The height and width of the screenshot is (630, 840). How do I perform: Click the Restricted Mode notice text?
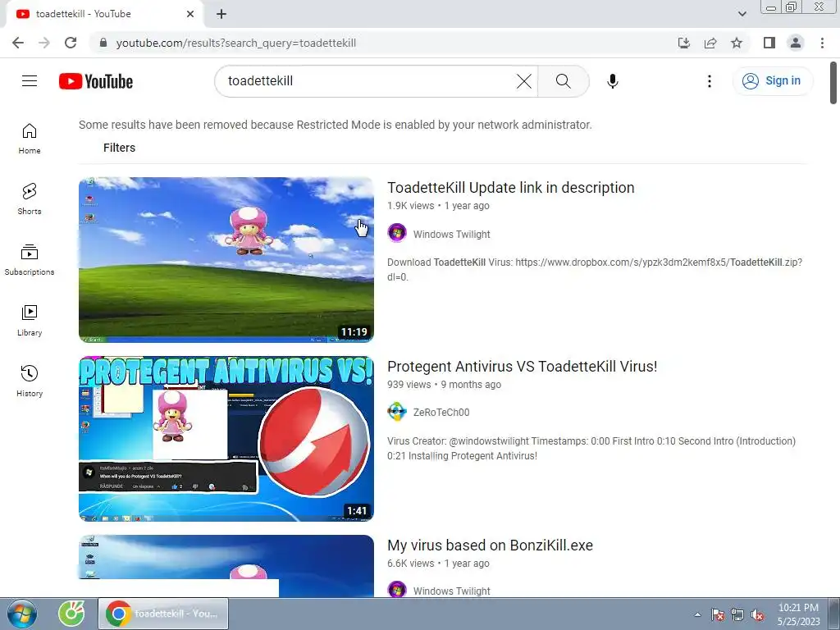[x=336, y=125]
